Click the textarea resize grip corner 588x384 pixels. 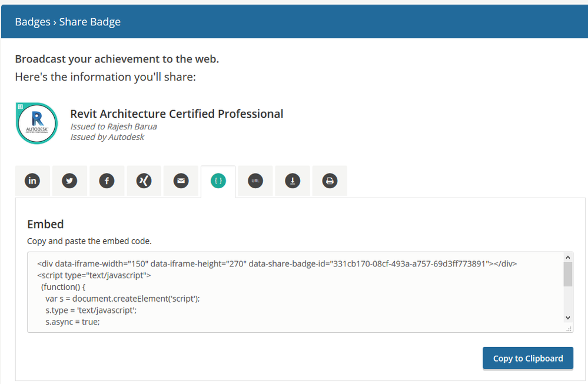(x=569, y=329)
